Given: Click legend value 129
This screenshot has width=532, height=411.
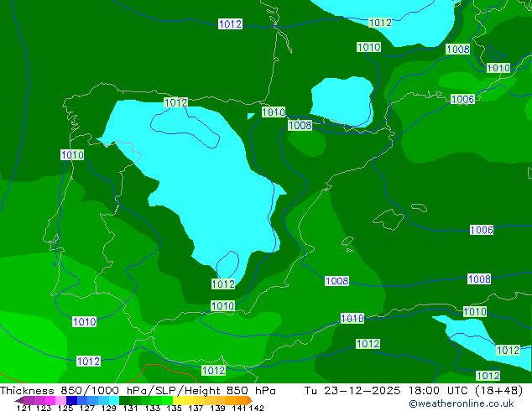Looking at the screenshot, I should 108,408.
